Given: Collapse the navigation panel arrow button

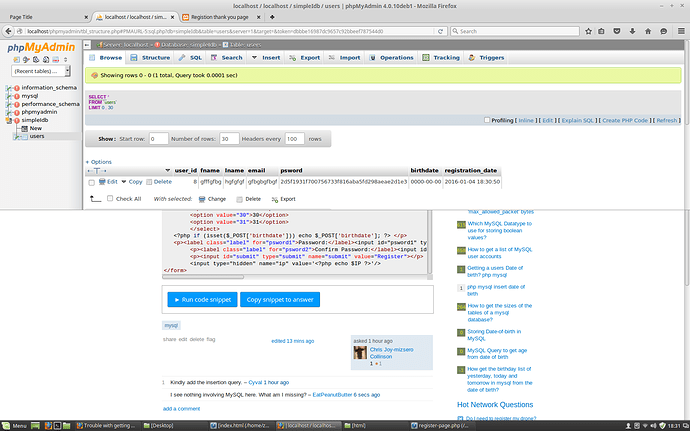Looking at the screenshot, I should 87,44.
